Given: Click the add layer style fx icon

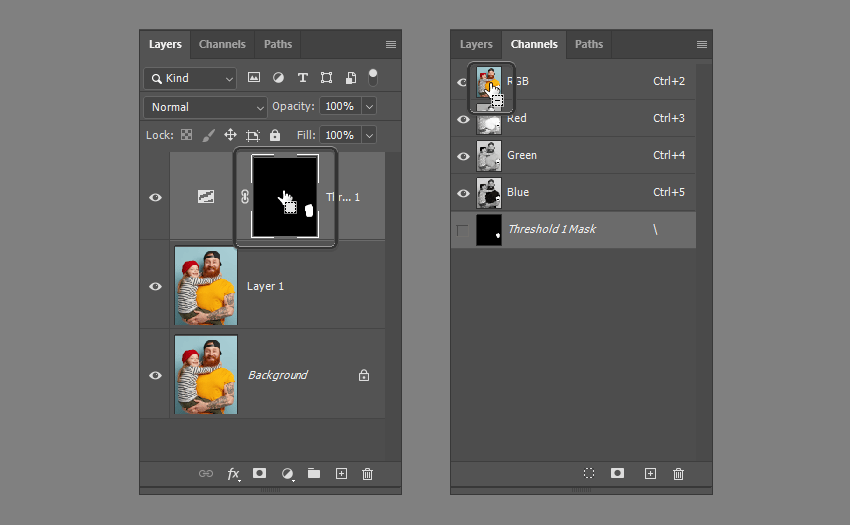Looking at the screenshot, I should click(x=233, y=474).
